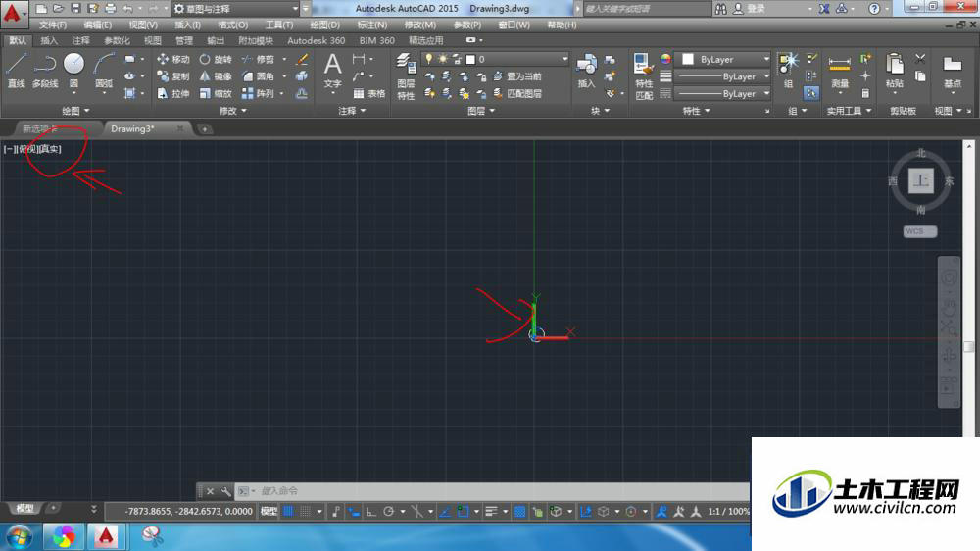980x551 pixels.
Task: Toggle ortho mode in status bar
Action: click(370, 511)
